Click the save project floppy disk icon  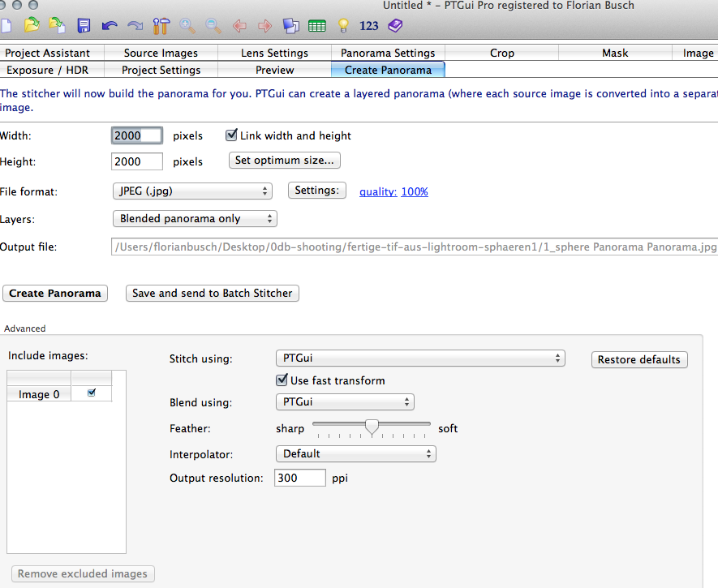84,25
